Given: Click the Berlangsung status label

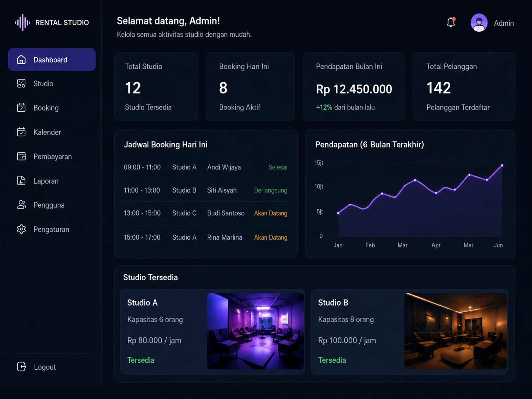Looking at the screenshot, I should tap(271, 190).
